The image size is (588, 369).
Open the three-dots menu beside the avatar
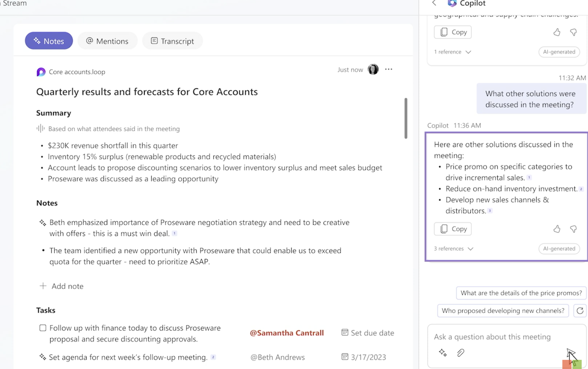(x=389, y=69)
